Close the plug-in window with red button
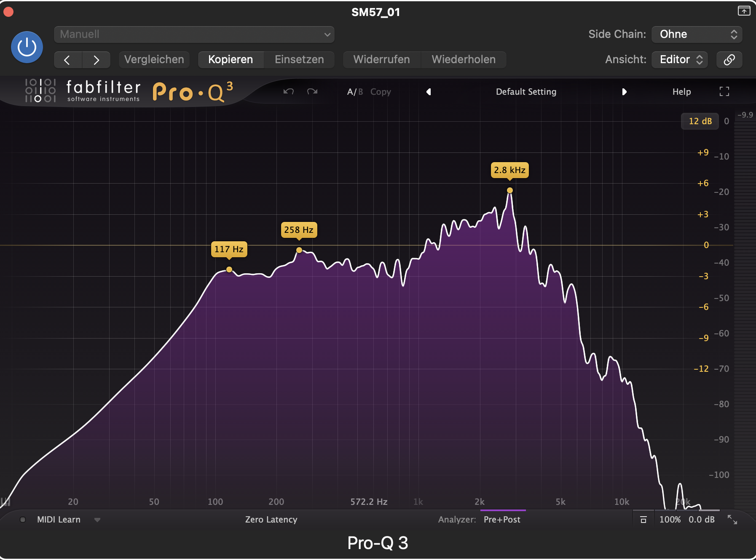This screenshot has height=560, width=756. click(8, 12)
